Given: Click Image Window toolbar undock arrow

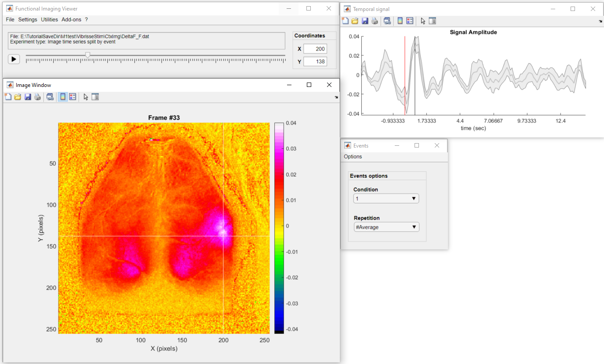Looking at the screenshot, I should (x=336, y=97).
